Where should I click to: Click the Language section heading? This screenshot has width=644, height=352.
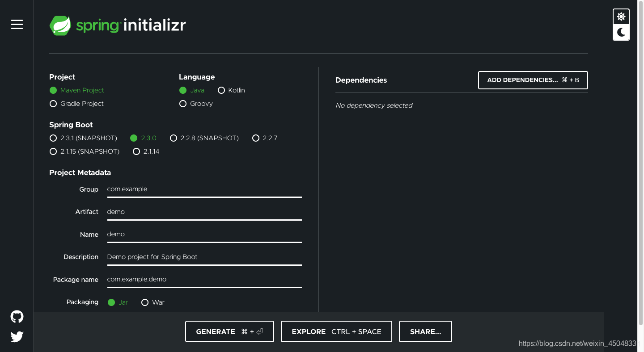click(197, 77)
